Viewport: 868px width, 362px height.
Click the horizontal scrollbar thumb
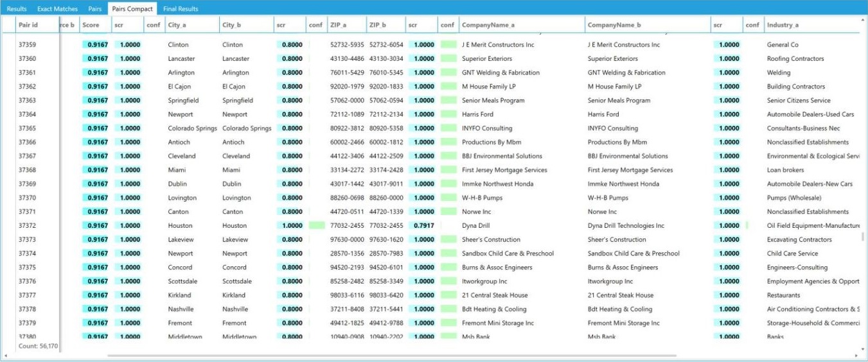click(392, 356)
